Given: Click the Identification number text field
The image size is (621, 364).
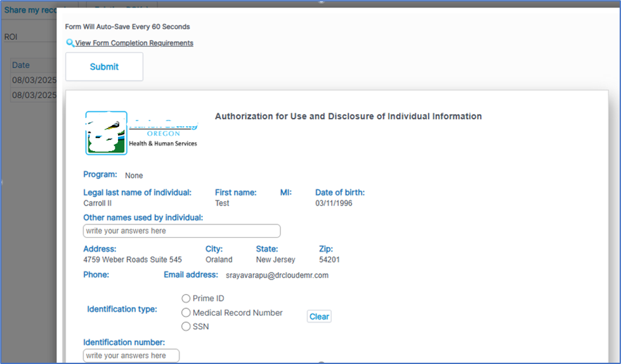Looking at the screenshot, I should (131, 356).
